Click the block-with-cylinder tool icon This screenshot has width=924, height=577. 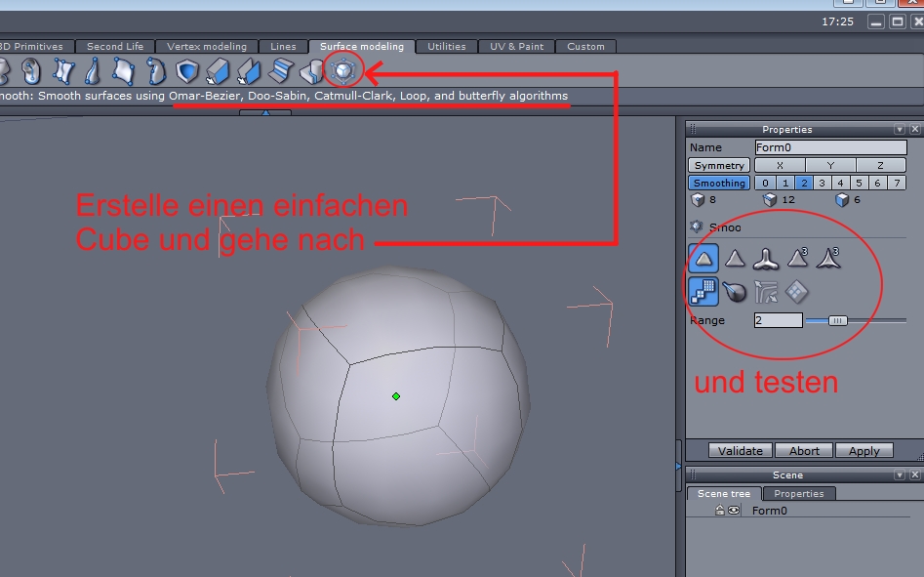click(311, 71)
